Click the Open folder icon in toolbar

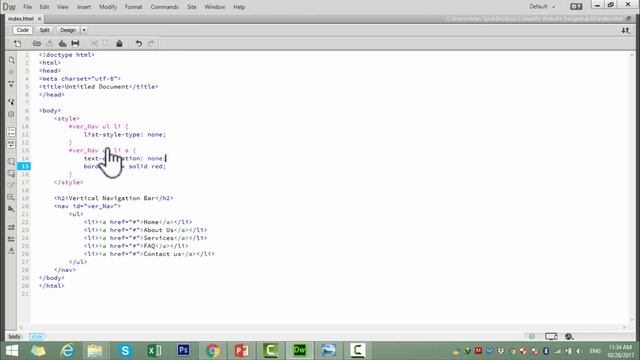[37, 43]
